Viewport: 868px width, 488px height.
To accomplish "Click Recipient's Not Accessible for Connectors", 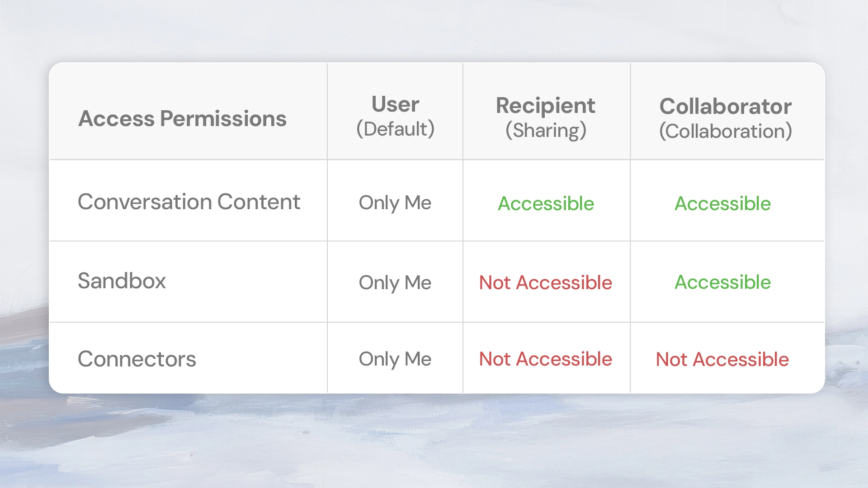I will click(x=545, y=359).
